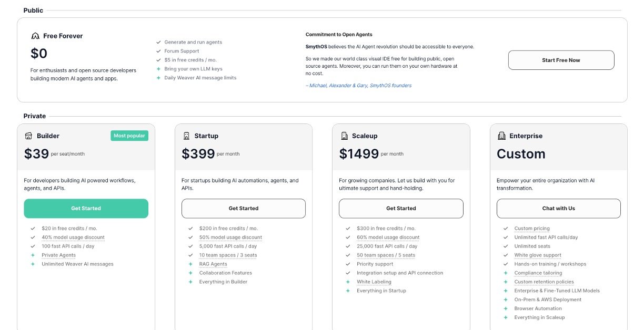Click the Startup plan icon

coord(186,136)
